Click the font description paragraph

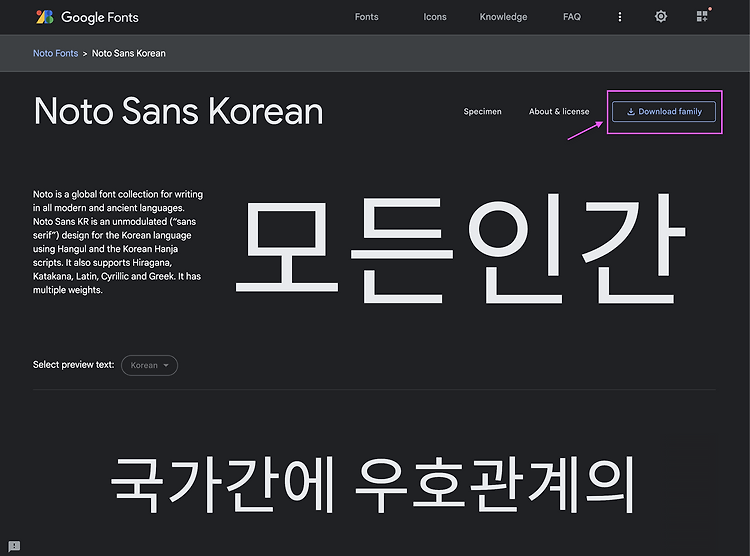click(118, 242)
